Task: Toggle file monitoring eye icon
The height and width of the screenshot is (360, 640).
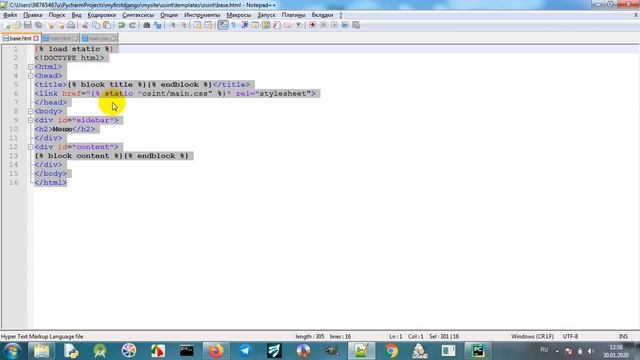Action: point(299,25)
